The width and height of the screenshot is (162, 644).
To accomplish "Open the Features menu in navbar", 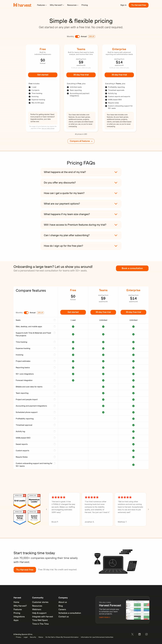I will tap(42, 5).
